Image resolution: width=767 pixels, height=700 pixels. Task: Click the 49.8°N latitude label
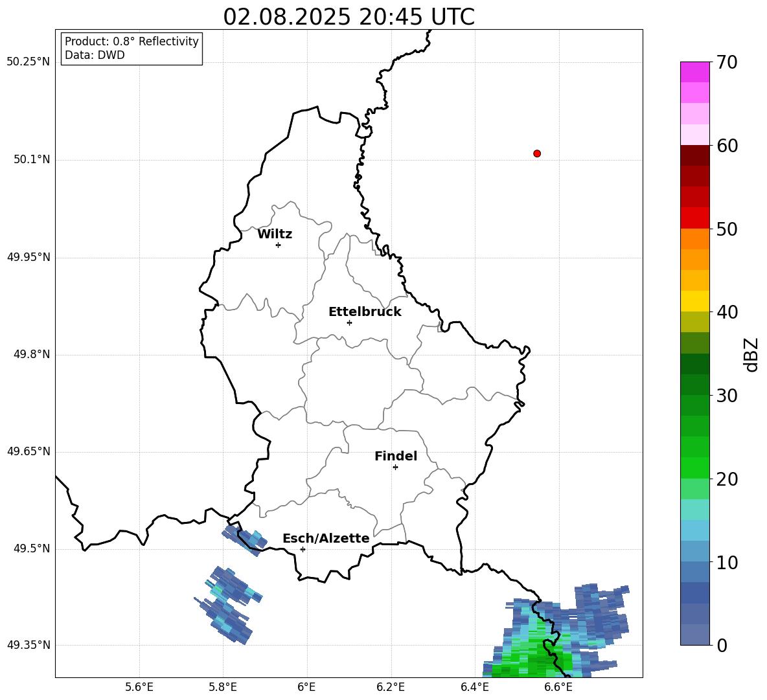coord(31,354)
